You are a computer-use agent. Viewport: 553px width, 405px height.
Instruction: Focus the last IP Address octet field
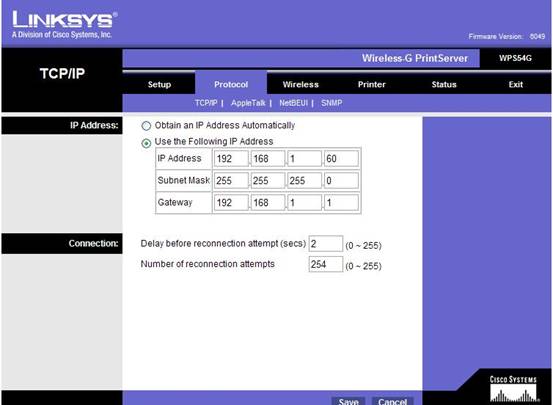point(341,159)
